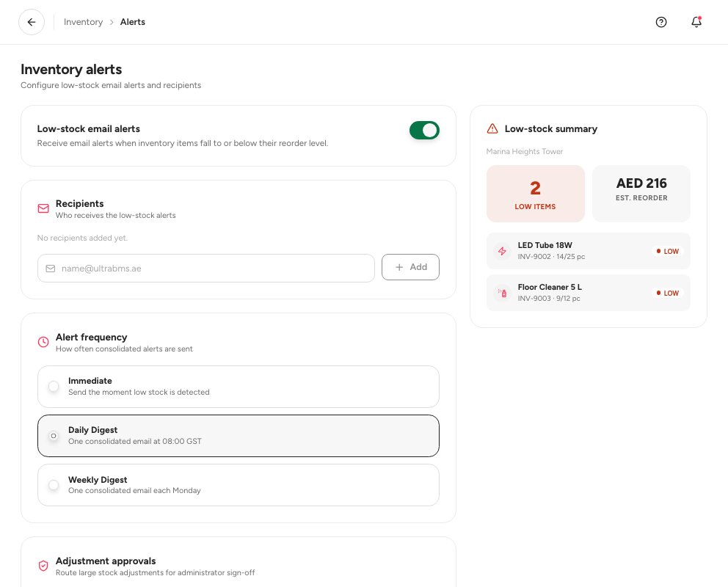This screenshot has height=587, width=728.
Task: Select the Immediate frequency option
Action: (x=239, y=387)
